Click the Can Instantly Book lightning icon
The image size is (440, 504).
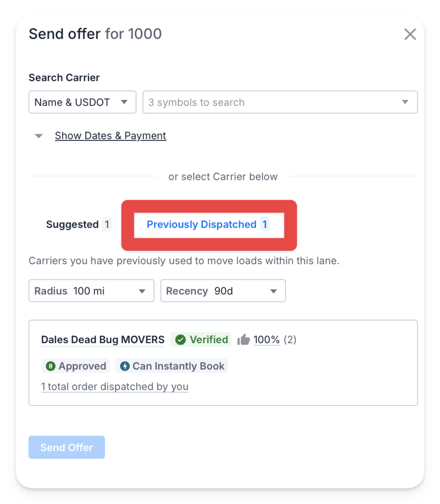pos(125,366)
